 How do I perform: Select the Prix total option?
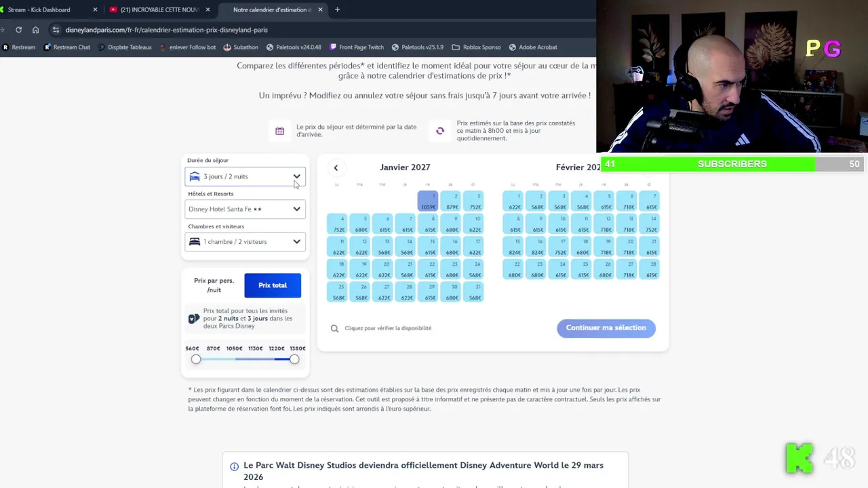pos(273,285)
